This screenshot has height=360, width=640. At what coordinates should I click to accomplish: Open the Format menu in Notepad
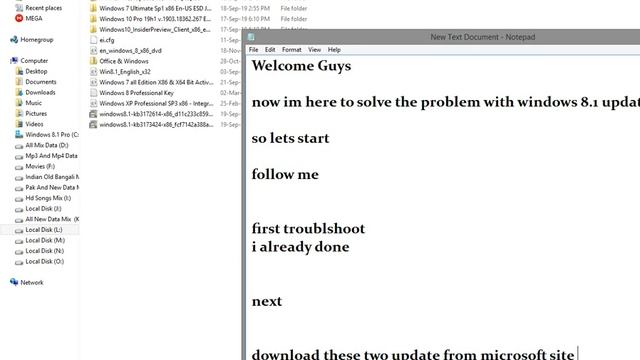[x=291, y=50]
